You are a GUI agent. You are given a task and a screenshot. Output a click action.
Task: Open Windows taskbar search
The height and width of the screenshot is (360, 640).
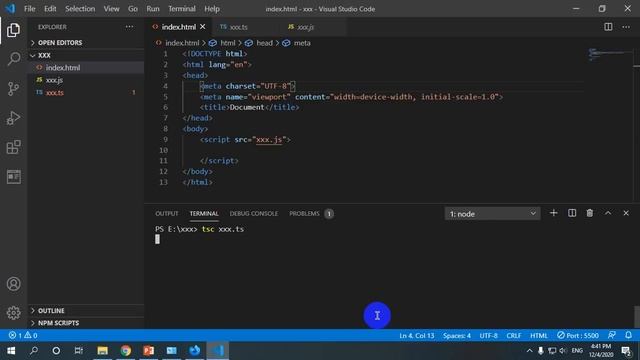pyautogui.click(x=34, y=351)
